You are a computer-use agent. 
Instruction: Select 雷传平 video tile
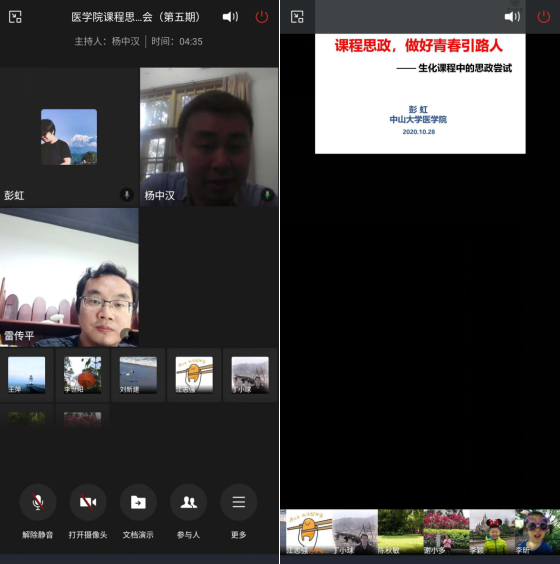(69, 277)
